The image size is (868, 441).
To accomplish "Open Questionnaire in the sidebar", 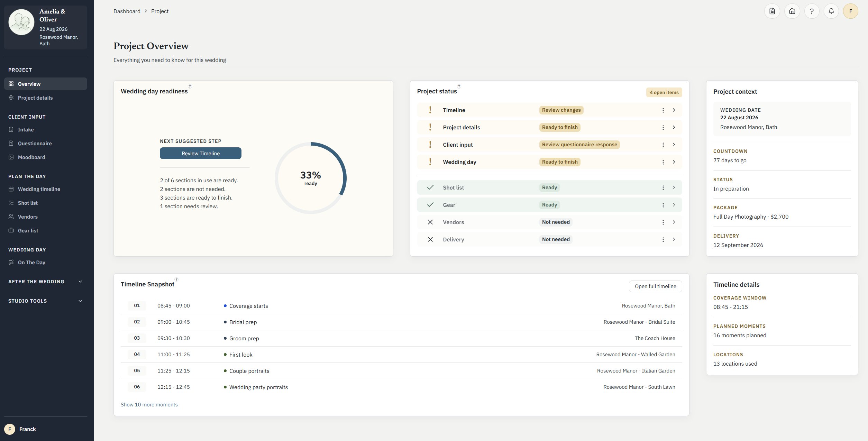I will (46, 143).
